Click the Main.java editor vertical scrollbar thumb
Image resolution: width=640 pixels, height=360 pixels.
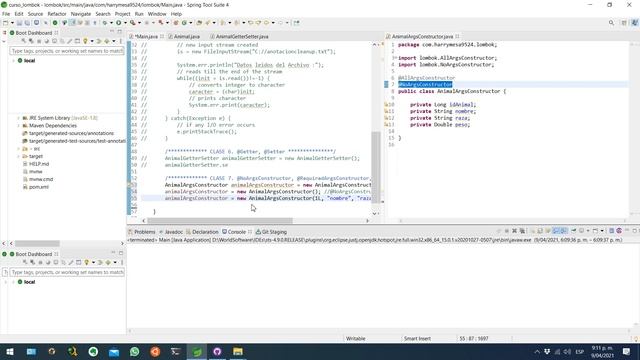[x=376, y=166]
